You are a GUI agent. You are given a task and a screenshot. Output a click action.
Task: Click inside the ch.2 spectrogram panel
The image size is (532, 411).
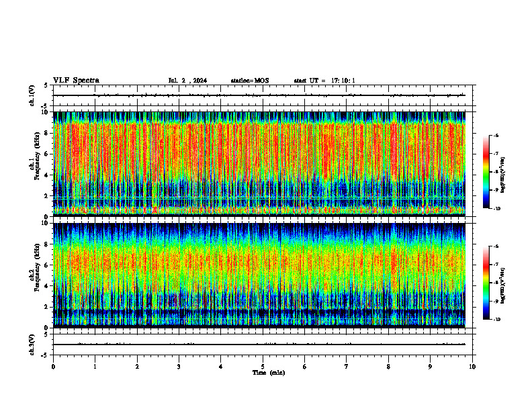pyautogui.click(x=259, y=275)
